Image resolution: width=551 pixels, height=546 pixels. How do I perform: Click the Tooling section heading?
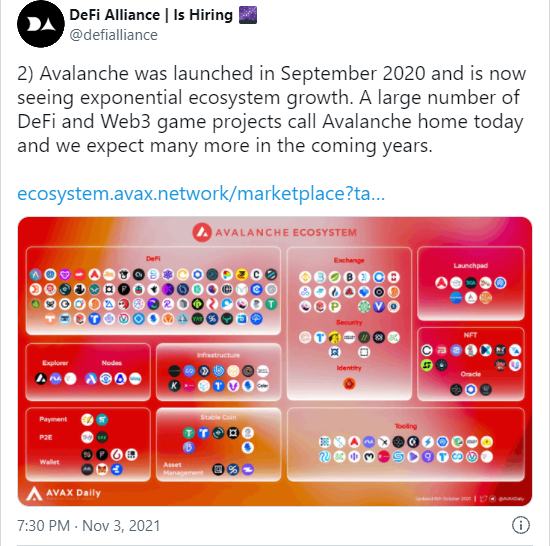406,426
